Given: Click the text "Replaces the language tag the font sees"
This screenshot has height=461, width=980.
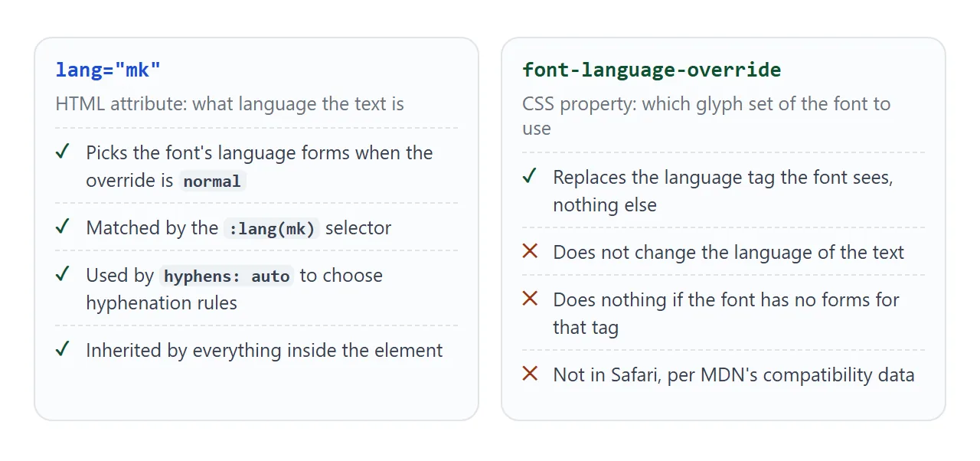Looking at the screenshot, I should 722,177.
